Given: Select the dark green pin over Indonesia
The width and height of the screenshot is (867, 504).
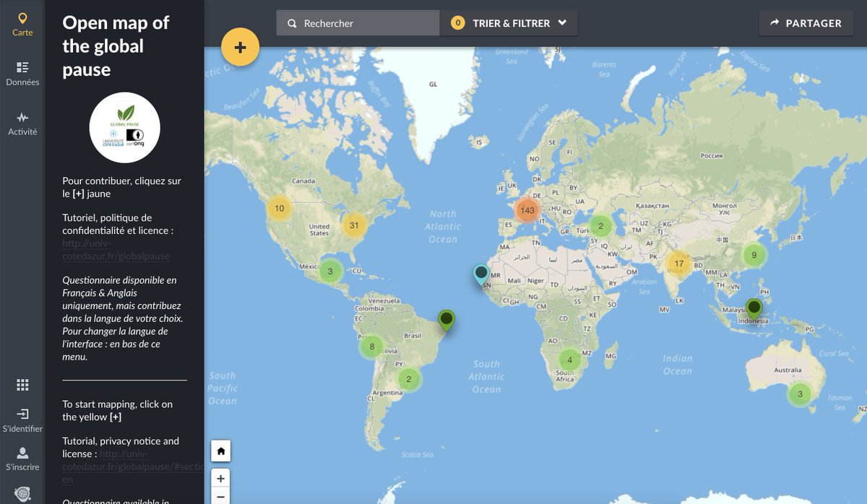Looking at the screenshot, I should [x=754, y=310].
